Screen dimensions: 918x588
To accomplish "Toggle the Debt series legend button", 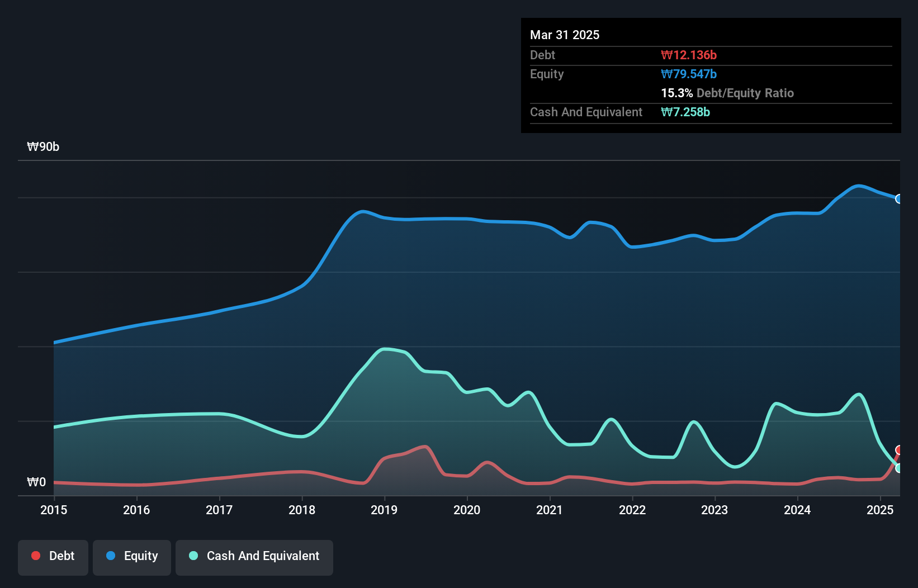I will pyautogui.click(x=53, y=557).
